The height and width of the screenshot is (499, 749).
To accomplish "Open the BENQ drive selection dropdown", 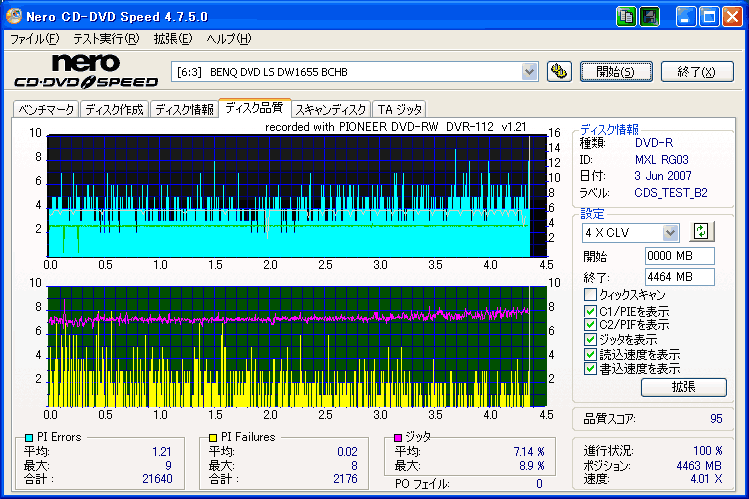I will click(530, 71).
